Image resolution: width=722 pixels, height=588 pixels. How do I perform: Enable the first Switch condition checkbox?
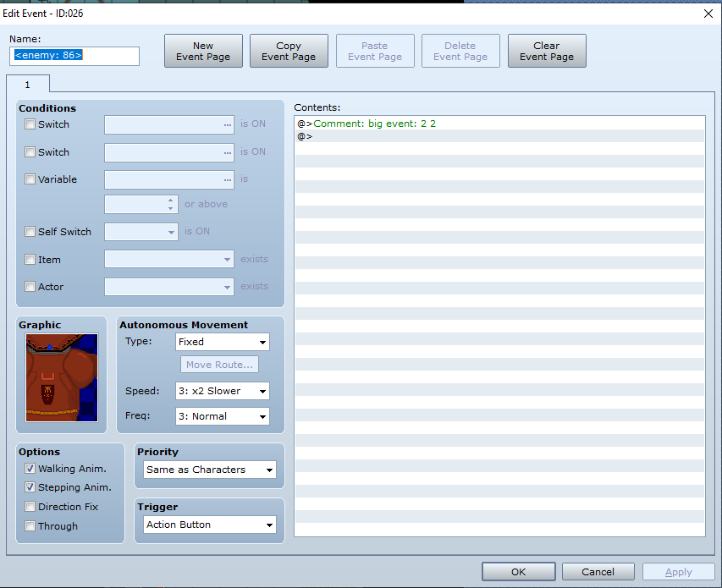[30, 124]
